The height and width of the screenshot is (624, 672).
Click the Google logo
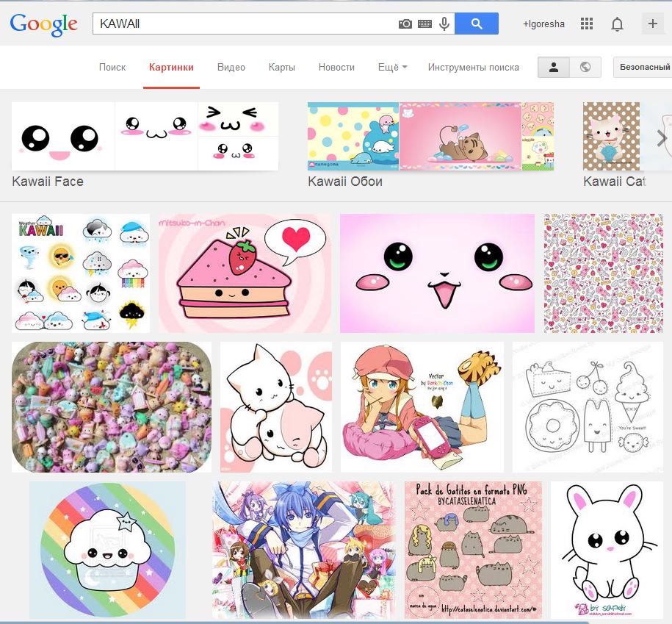[44, 24]
